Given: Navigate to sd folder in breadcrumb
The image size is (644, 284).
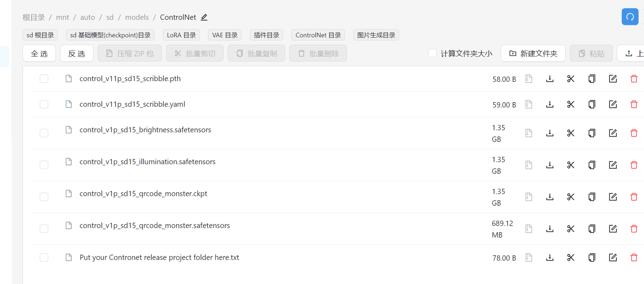Looking at the screenshot, I should tap(110, 17).
